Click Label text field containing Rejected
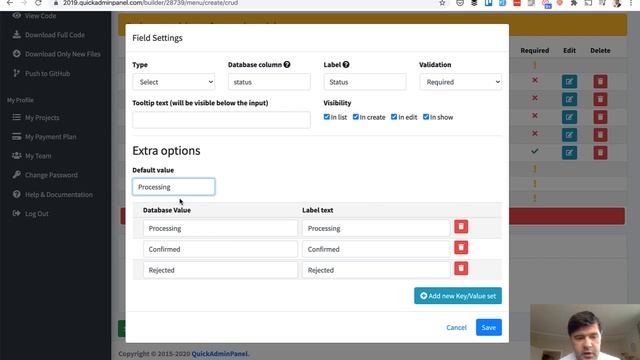The width and height of the screenshot is (640, 360). tap(376, 270)
